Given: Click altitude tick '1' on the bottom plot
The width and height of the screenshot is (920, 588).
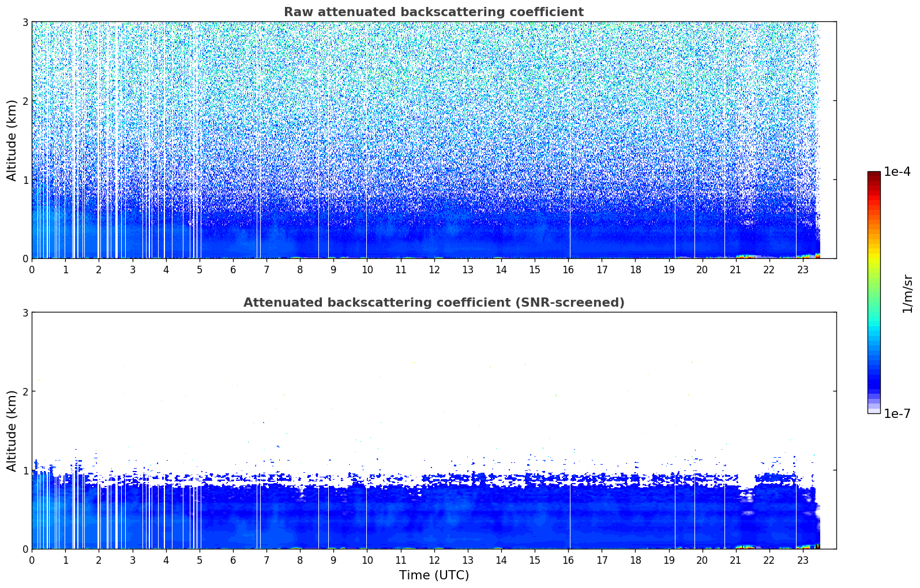Looking at the screenshot, I should pos(25,470).
